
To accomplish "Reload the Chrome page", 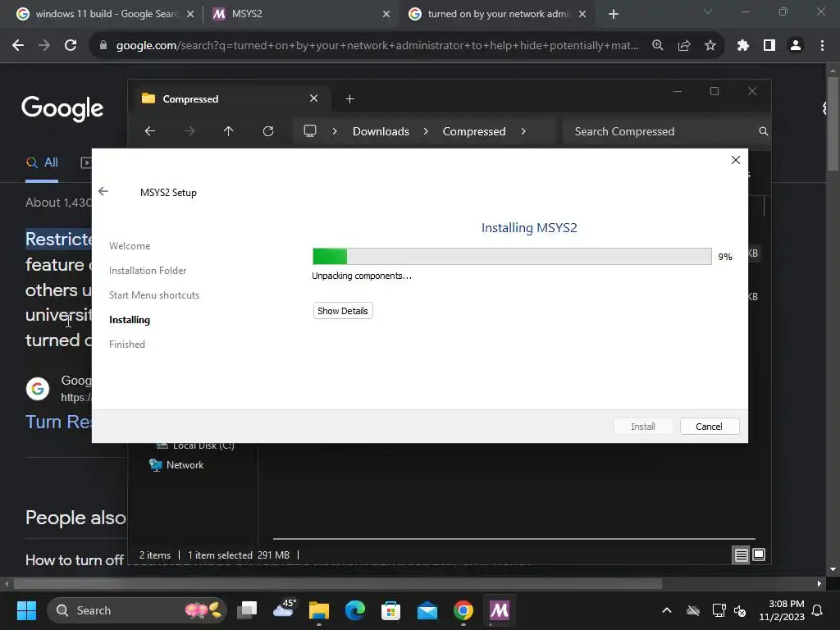I will pos(71,46).
